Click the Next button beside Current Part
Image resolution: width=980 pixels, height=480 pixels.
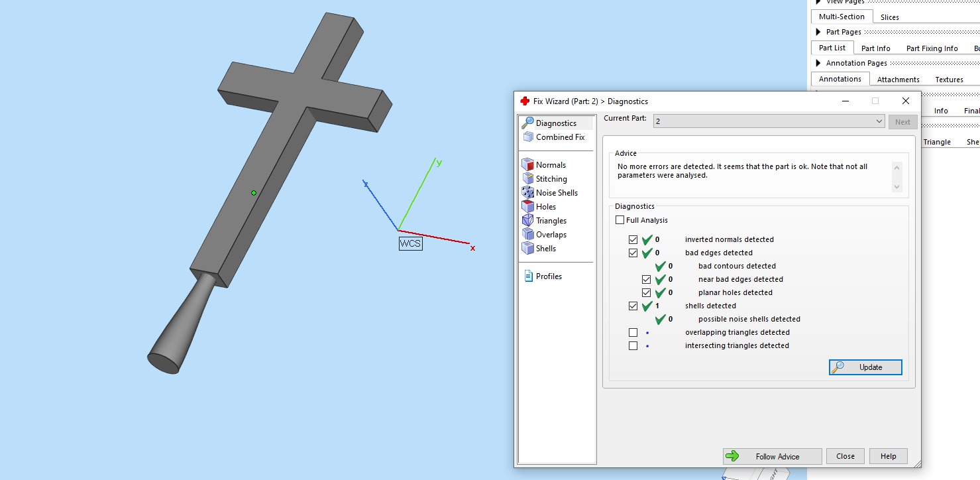pos(902,122)
